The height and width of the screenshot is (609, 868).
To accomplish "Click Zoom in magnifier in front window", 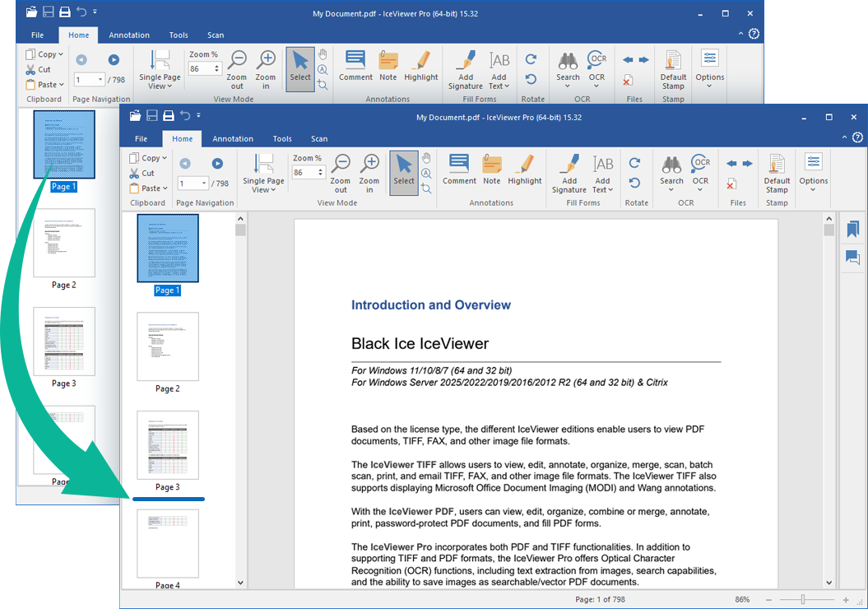I will tap(369, 174).
